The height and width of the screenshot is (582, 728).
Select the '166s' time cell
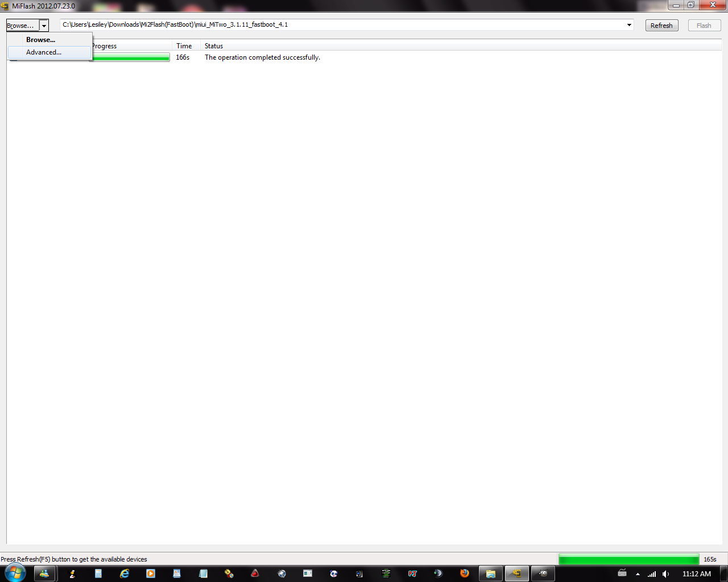pyautogui.click(x=183, y=57)
